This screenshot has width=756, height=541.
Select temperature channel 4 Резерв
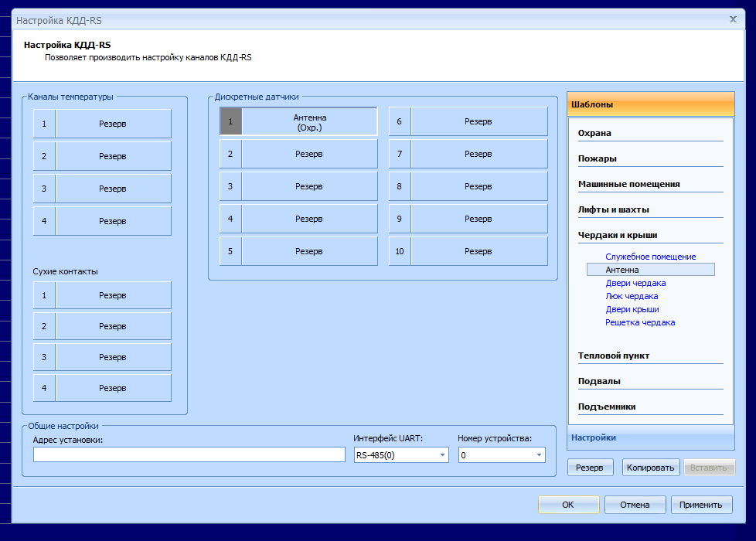(x=112, y=221)
